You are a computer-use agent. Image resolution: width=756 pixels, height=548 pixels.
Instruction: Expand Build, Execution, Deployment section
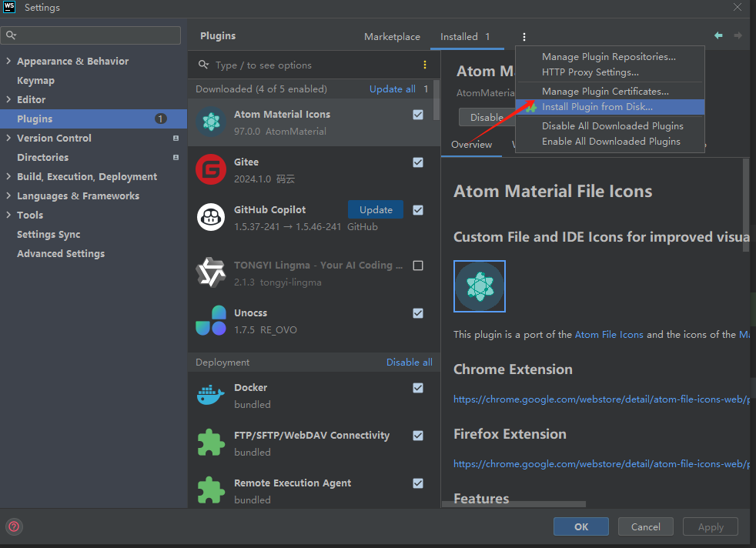[x=8, y=177]
